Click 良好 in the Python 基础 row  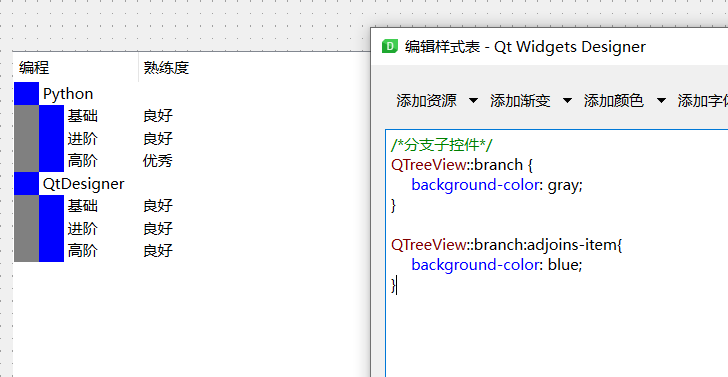point(158,116)
